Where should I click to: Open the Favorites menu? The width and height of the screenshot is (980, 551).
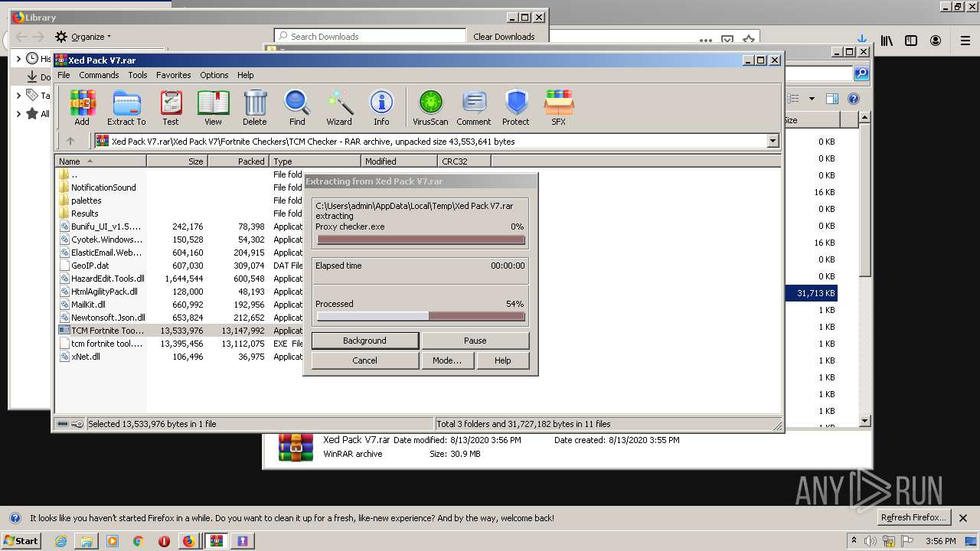[x=174, y=75]
